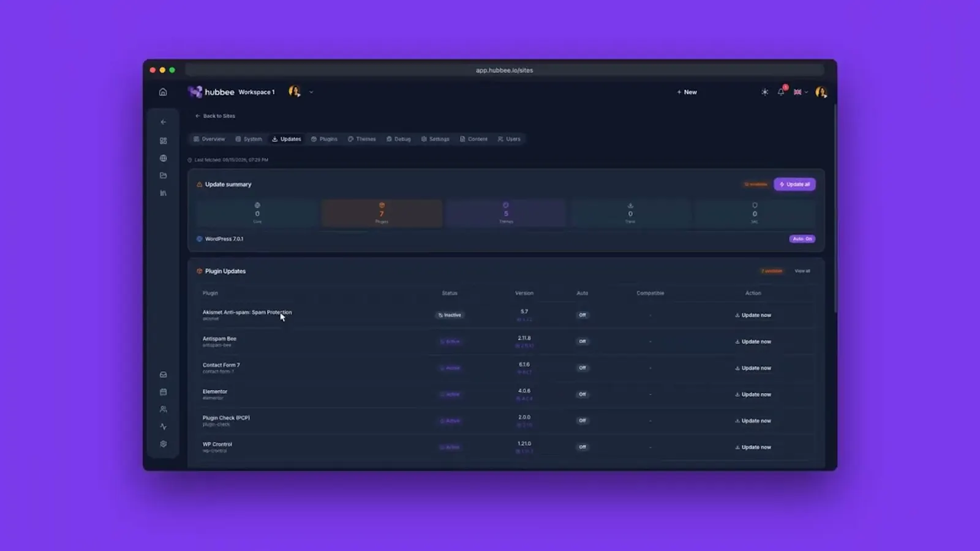Open the calendar icon in the lower sidebar

163,392
